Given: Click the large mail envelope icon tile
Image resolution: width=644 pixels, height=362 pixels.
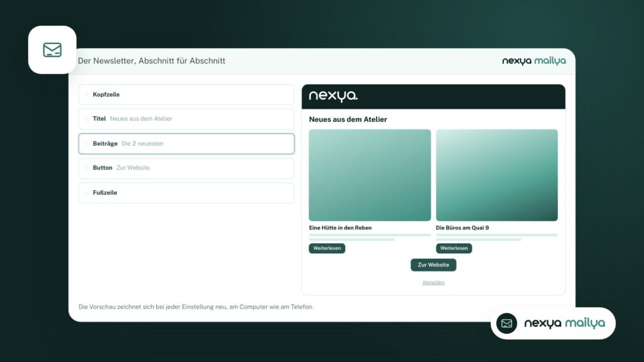Looking at the screenshot, I should 52,50.
